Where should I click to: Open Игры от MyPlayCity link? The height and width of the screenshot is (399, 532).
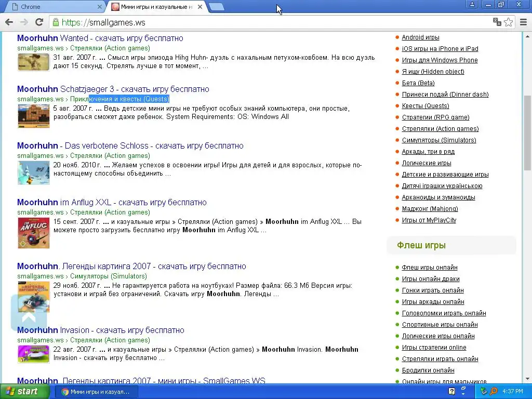click(x=429, y=220)
